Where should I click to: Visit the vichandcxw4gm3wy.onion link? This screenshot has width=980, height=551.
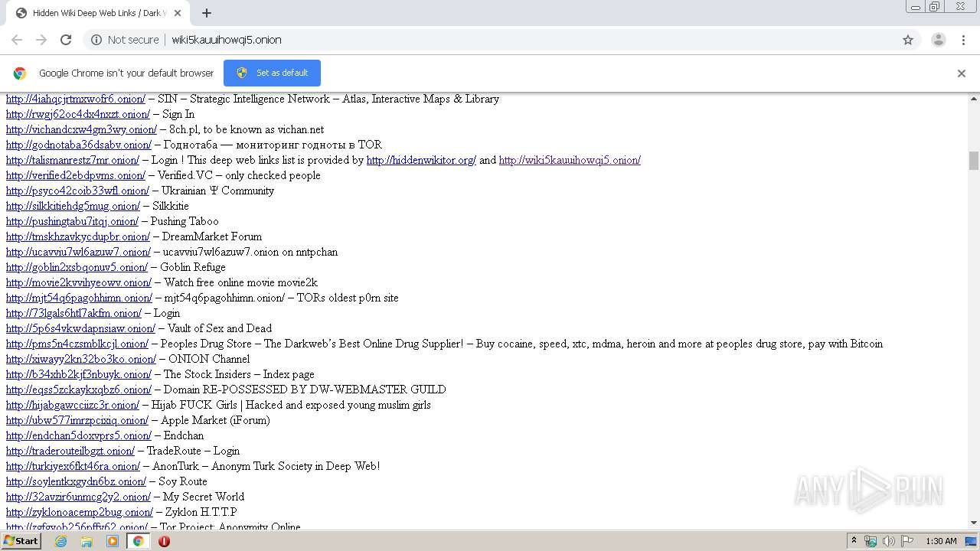tap(81, 129)
